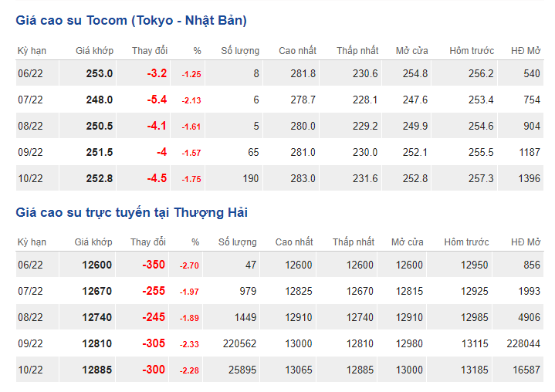Click the 'Thay đổi' column header in the Shanghai table
Image resolution: width=555 pixels, height=392 pixels.
147,242
